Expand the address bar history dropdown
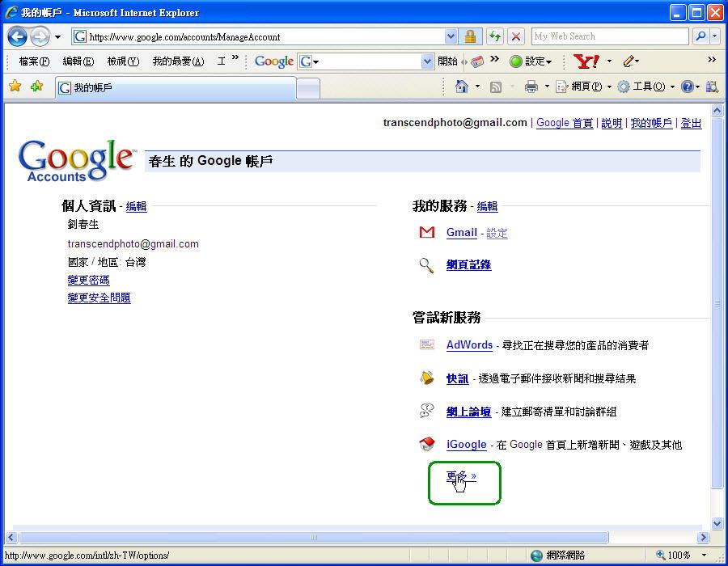 tap(451, 36)
